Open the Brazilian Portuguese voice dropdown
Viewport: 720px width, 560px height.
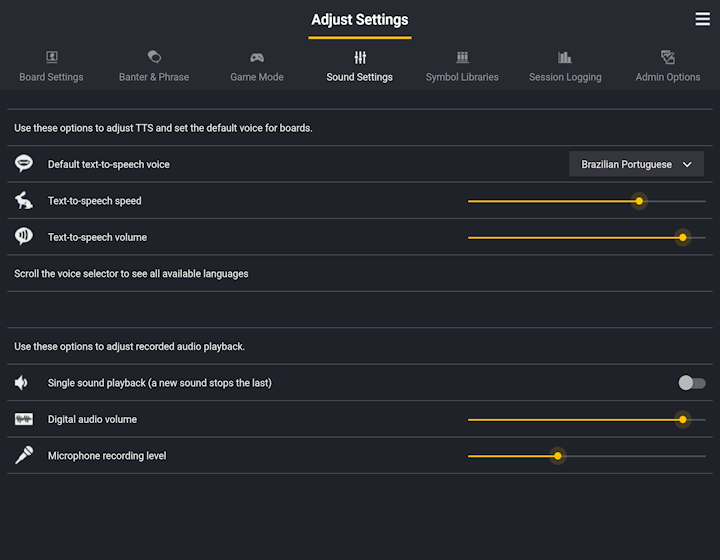point(636,164)
